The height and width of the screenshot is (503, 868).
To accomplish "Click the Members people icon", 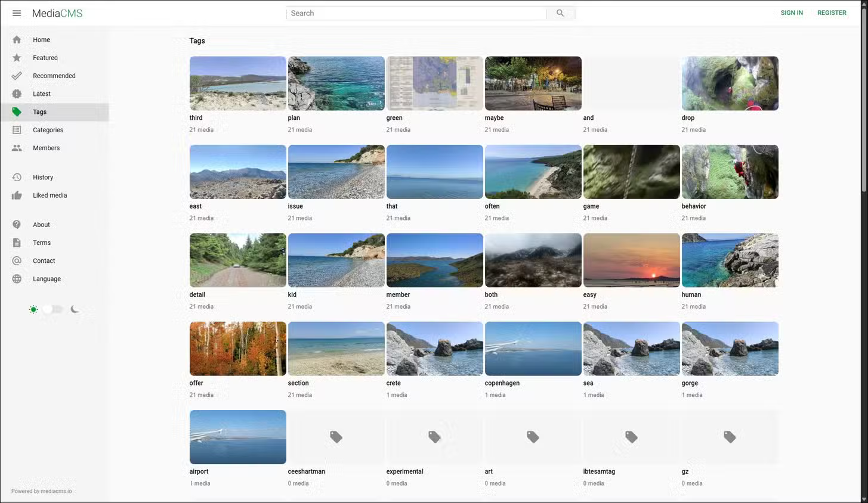I will coord(17,148).
